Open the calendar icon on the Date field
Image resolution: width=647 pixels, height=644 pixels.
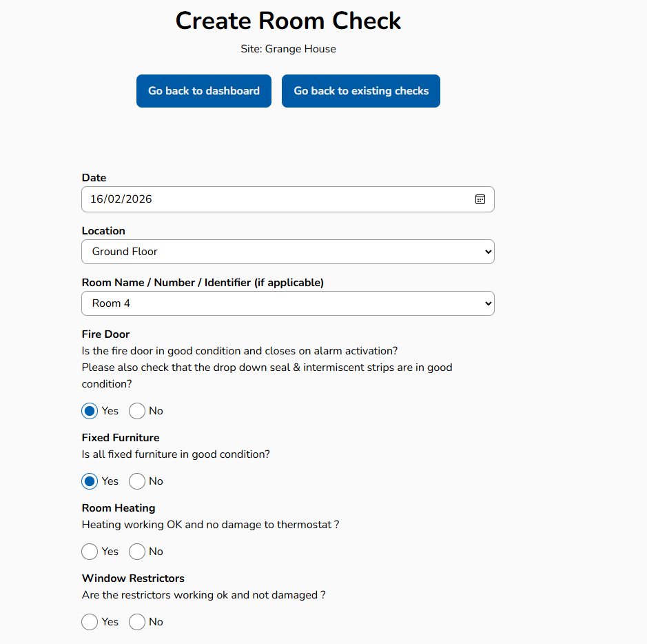coord(481,199)
